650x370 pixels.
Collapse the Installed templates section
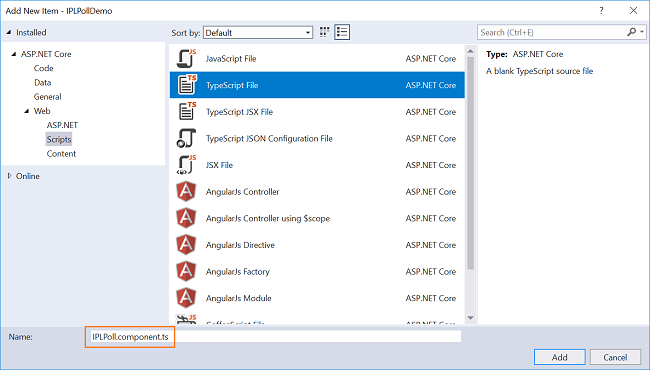click(9, 32)
